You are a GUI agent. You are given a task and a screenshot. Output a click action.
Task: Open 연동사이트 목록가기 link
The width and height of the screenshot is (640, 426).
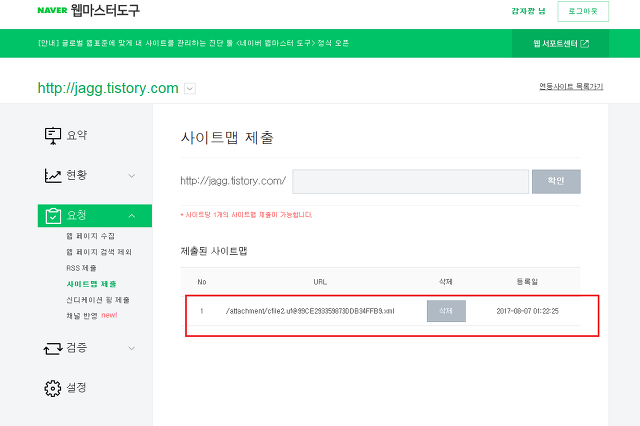click(571, 87)
